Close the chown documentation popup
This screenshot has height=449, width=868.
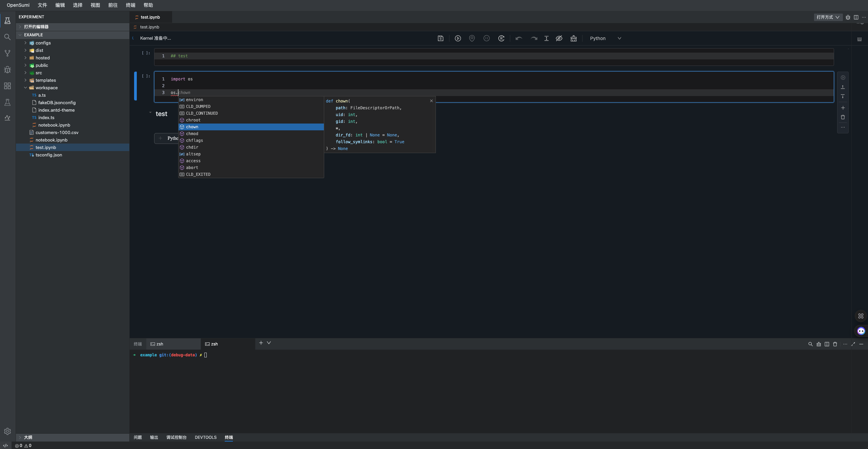click(x=431, y=101)
